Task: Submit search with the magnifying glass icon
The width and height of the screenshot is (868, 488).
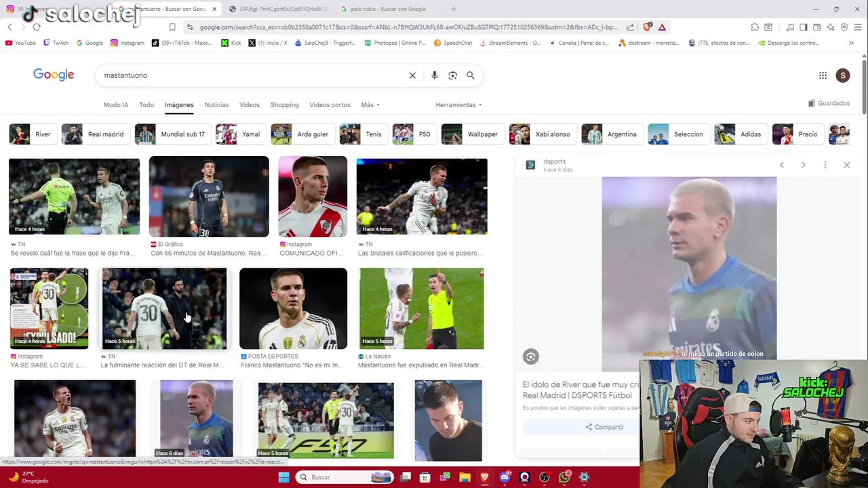Action: 471,75
